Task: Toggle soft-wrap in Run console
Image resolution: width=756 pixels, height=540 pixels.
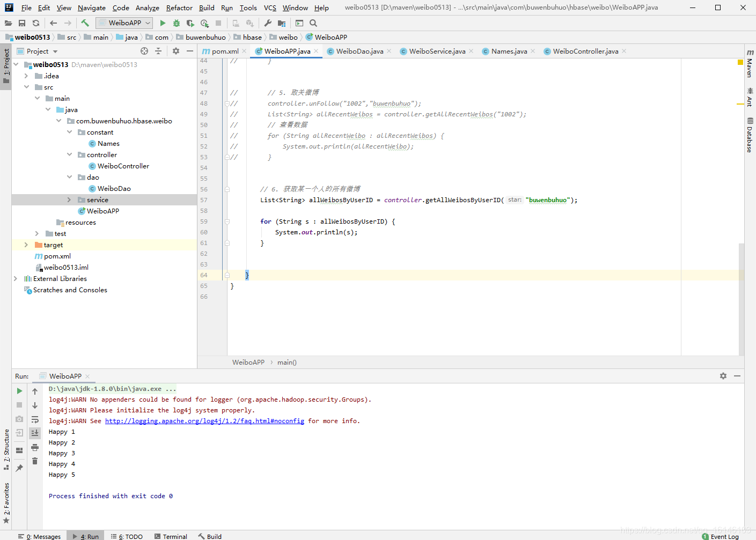Action: (35, 419)
